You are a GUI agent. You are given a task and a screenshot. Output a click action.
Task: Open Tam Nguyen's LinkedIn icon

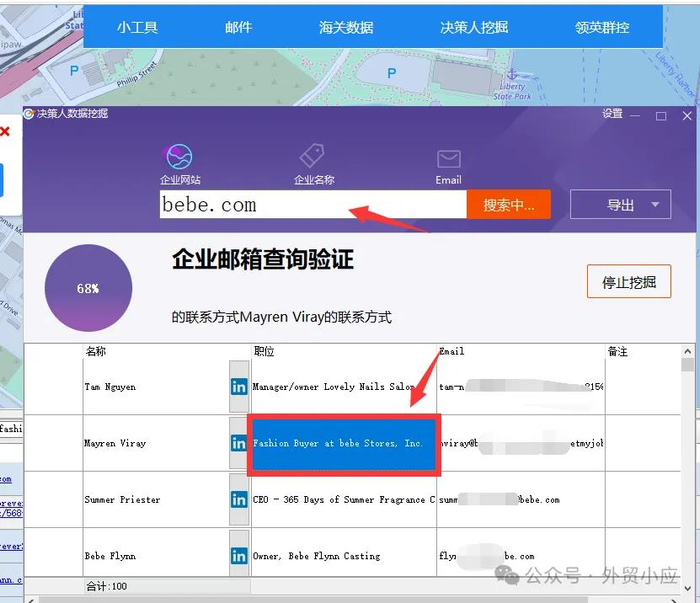click(x=239, y=387)
